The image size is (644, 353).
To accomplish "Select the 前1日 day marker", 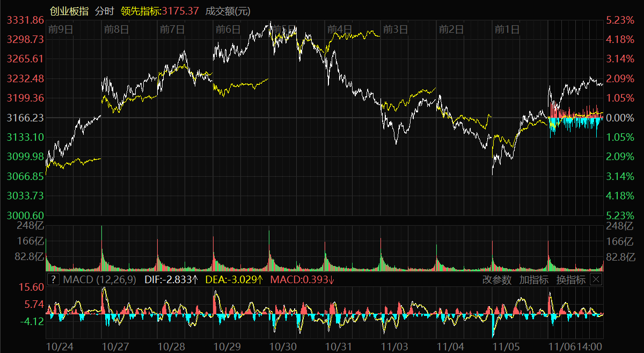I will point(507,29).
